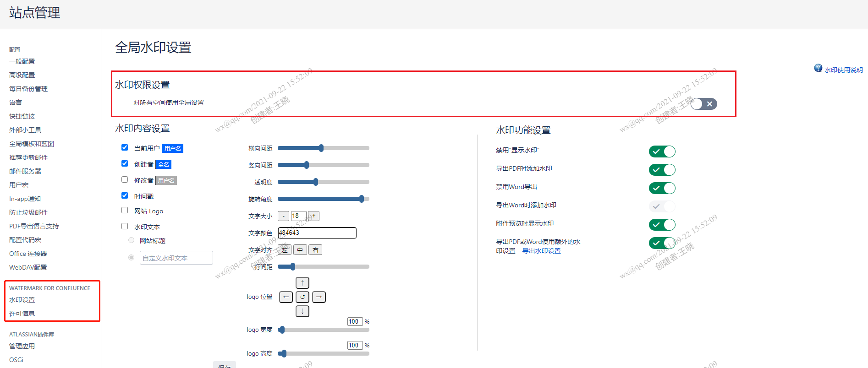Click the logo position down arrow
868x368 pixels.
(x=302, y=311)
